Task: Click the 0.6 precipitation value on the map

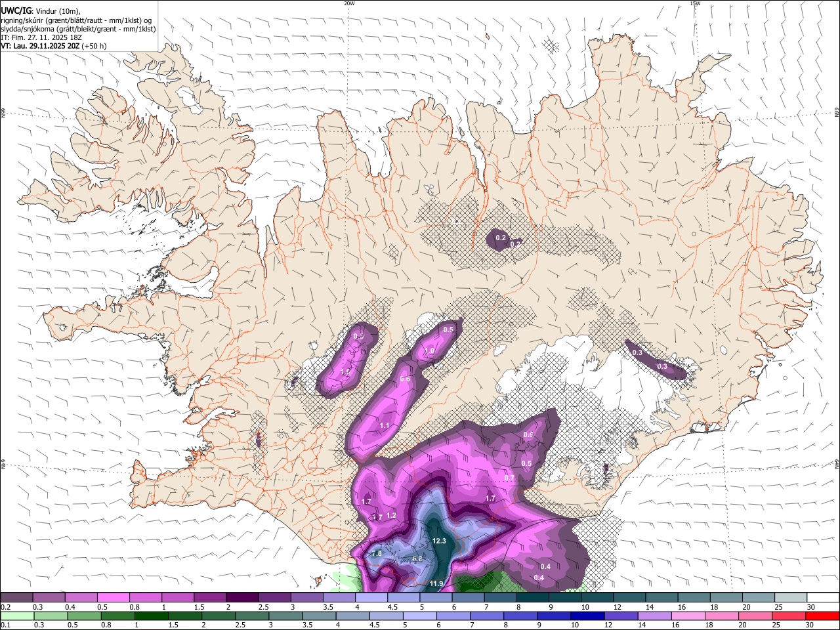Action: pos(405,379)
